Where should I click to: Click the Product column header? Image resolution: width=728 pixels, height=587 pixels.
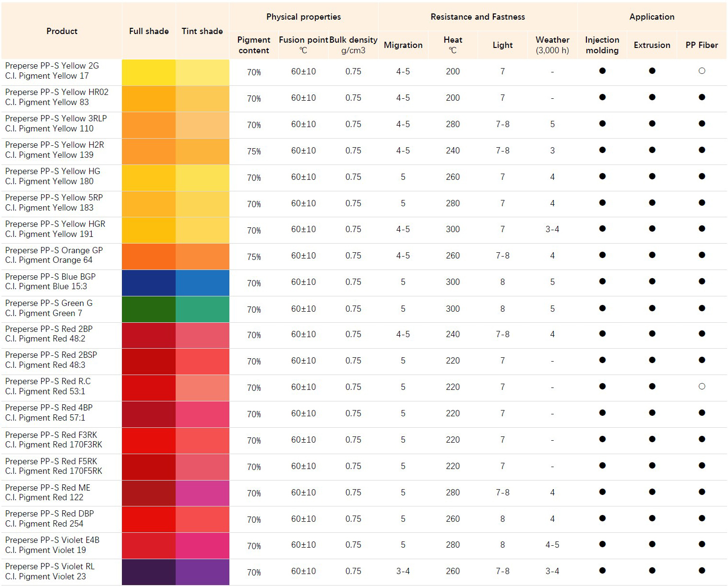coord(62,31)
